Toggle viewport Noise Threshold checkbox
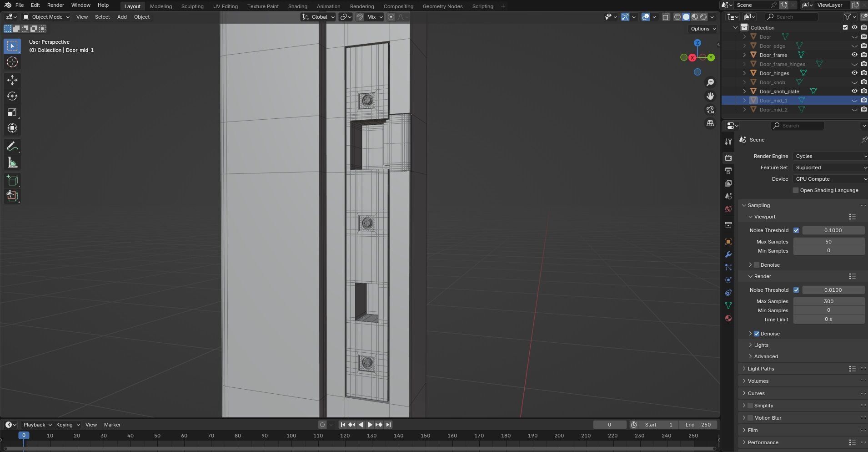Screen dimensions: 868x452 pyautogui.click(x=796, y=230)
